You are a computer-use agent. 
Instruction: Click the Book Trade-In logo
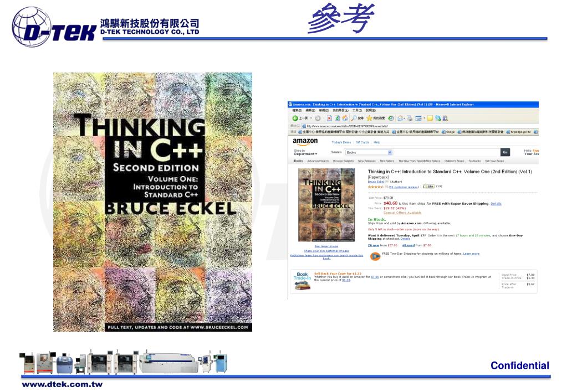[x=302, y=281]
